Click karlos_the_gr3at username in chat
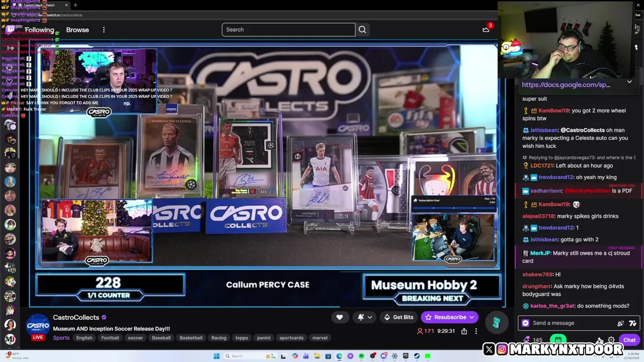This screenshot has height=362, width=644. pos(552,306)
